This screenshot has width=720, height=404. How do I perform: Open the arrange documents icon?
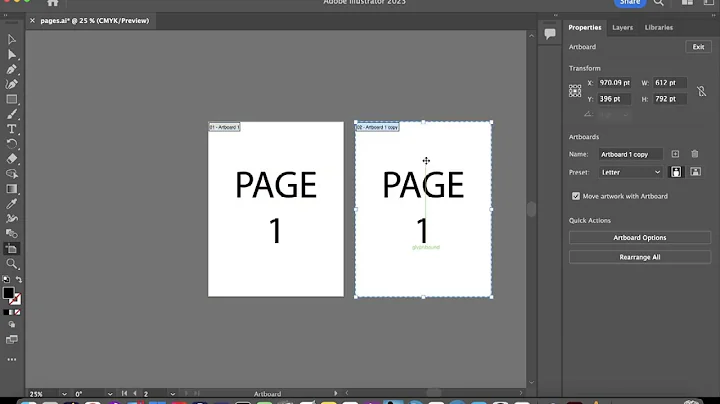coord(687,2)
